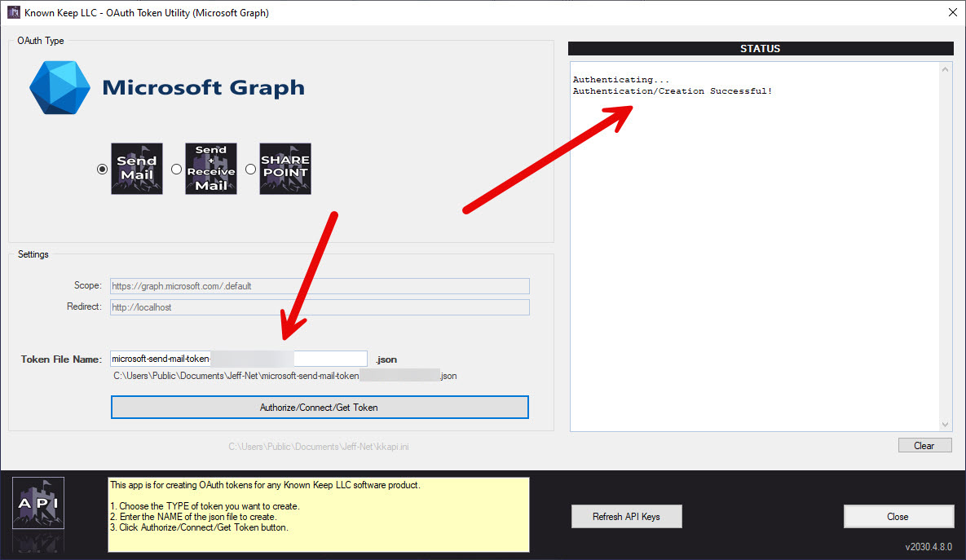Close the window with the title bar X
This screenshot has height=560, width=966.
[951, 12]
